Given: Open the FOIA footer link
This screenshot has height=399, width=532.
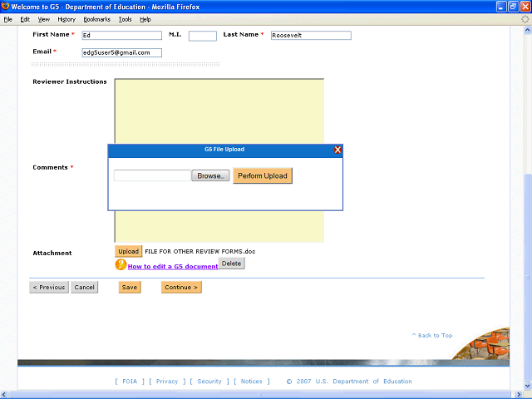Looking at the screenshot, I should tap(130, 382).
